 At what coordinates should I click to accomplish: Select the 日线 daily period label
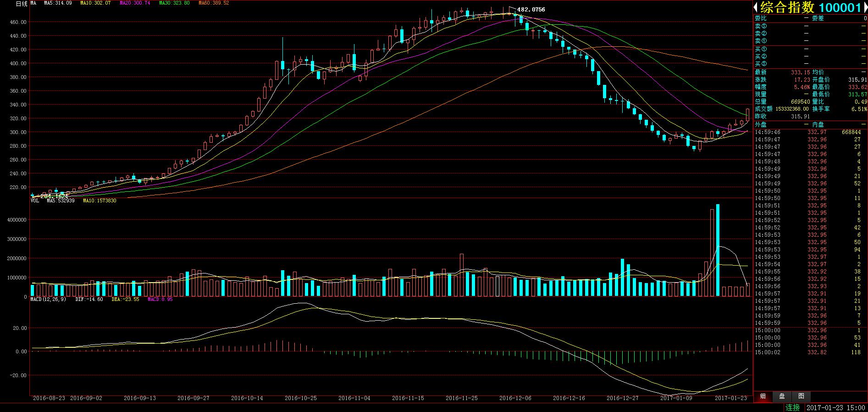tap(21, 3)
